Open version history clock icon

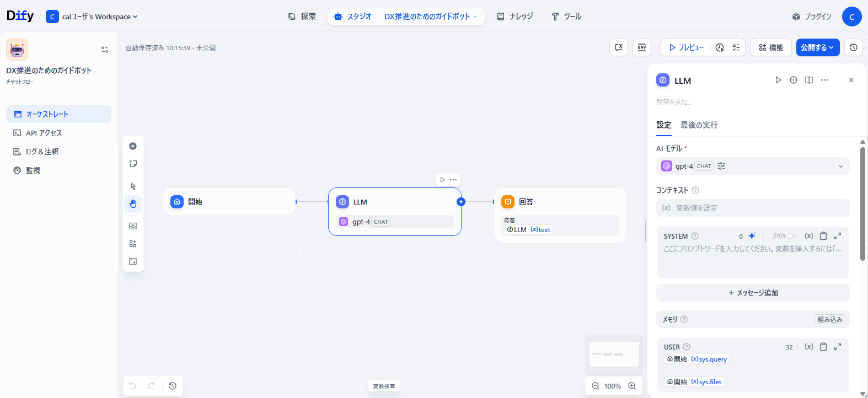[854, 47]
